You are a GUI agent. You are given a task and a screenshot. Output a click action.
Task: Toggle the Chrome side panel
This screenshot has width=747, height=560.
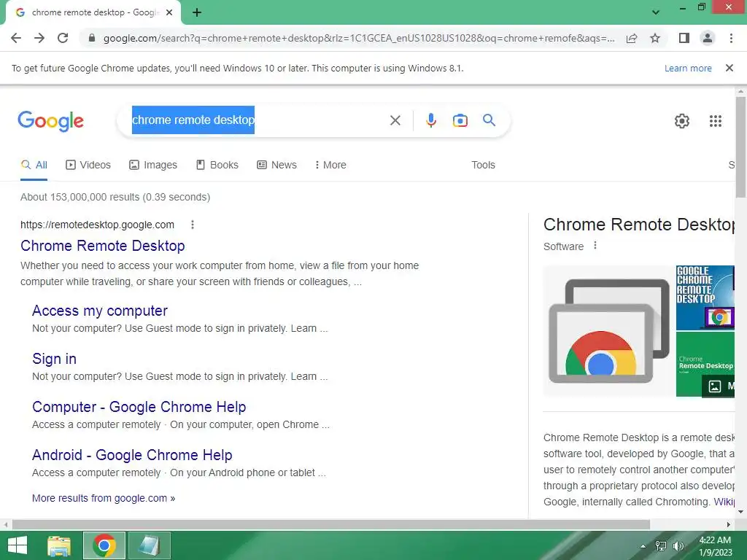click(x=684, y=38)
